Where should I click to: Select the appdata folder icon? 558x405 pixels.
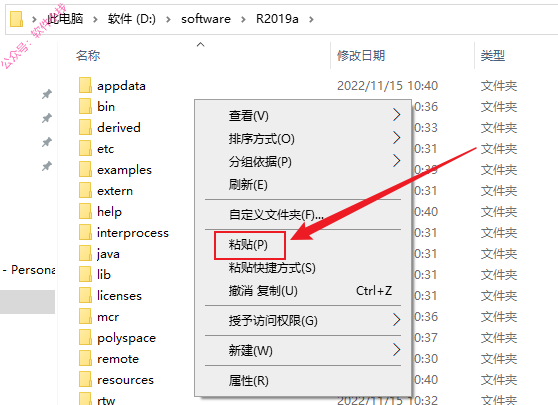coord(85,85)
